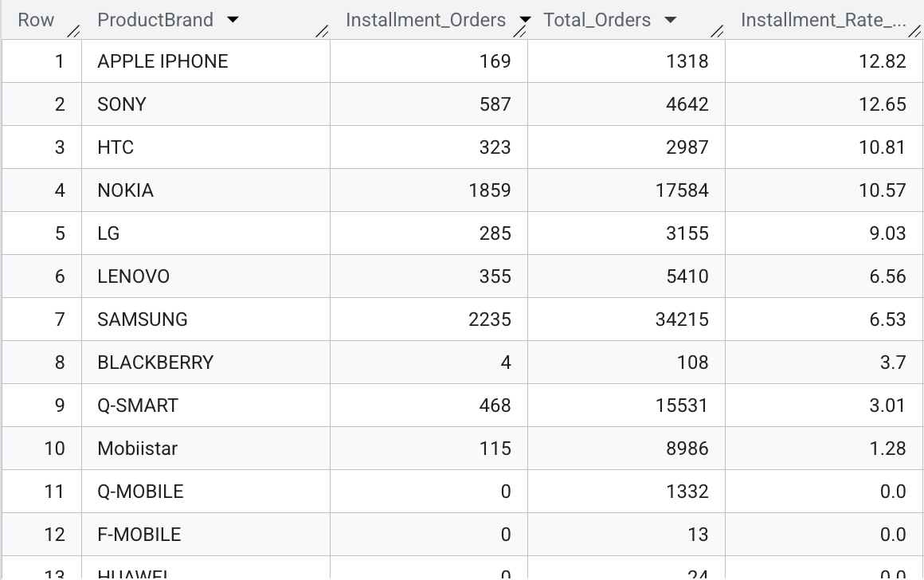Click installment rate value 3.7

click(x=893, y=362)
